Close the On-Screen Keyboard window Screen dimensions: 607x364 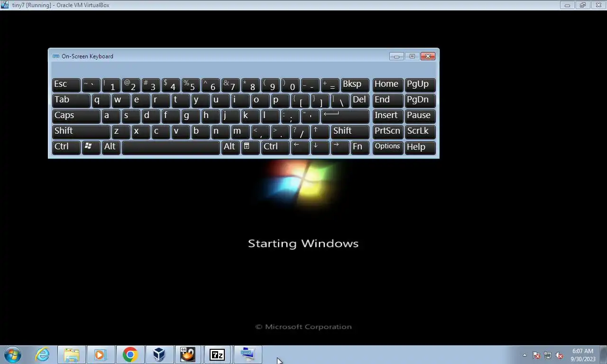[428, 56]
